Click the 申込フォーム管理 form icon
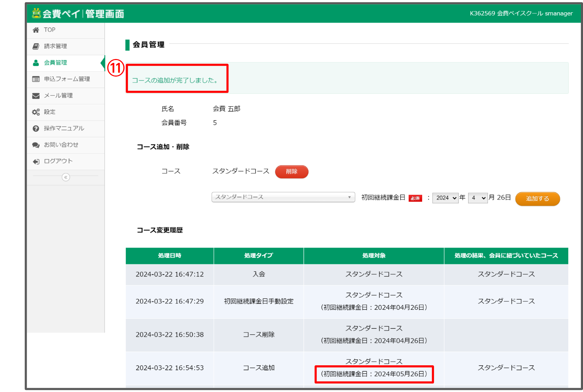The image size is (583, 392). click(x=36, y=79)
